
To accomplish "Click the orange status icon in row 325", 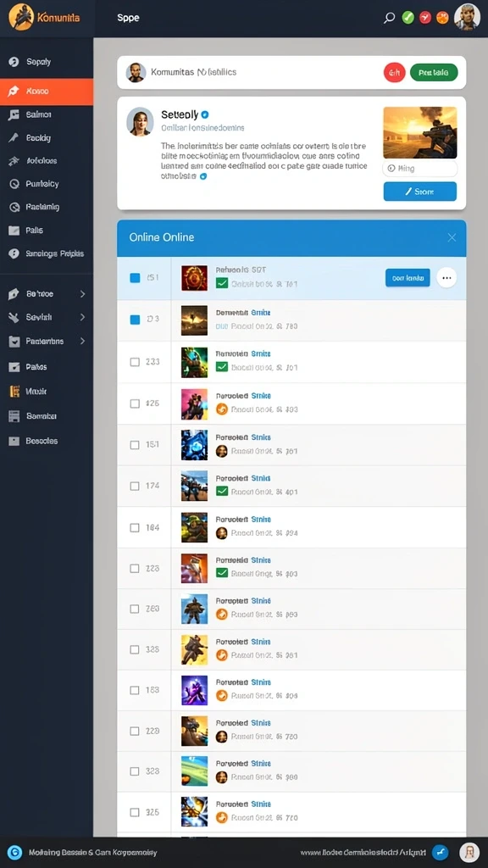I will tap(221, 817).
